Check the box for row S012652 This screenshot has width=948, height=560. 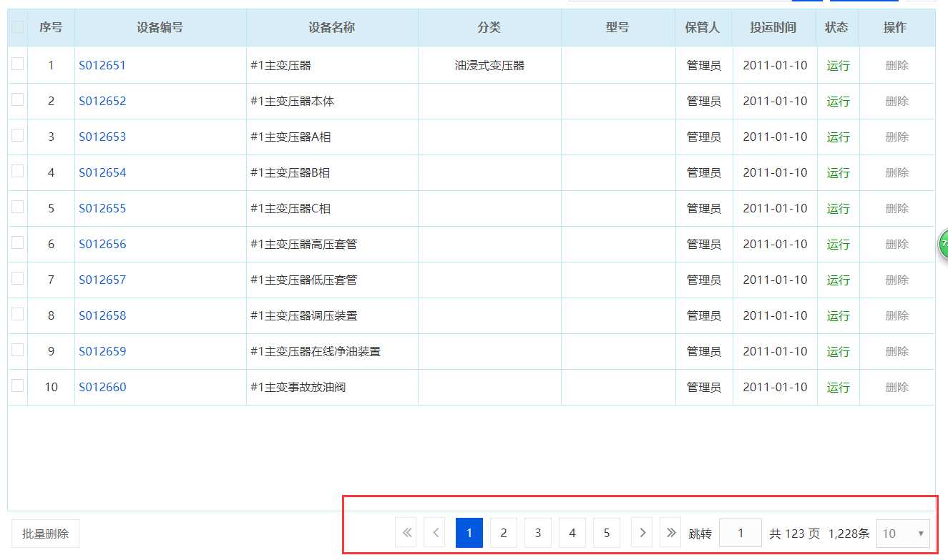point(18,99)
